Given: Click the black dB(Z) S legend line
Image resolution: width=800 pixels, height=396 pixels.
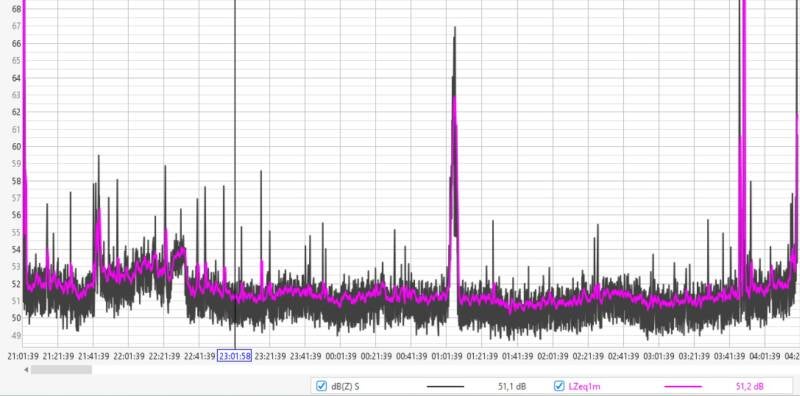Looking at the screenshot, I should point(445,386).
